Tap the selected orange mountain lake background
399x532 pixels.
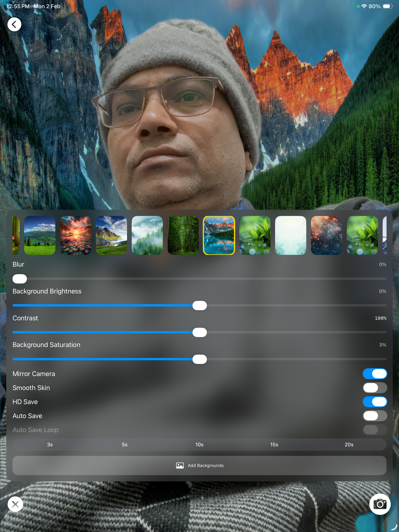pos(219,235)
